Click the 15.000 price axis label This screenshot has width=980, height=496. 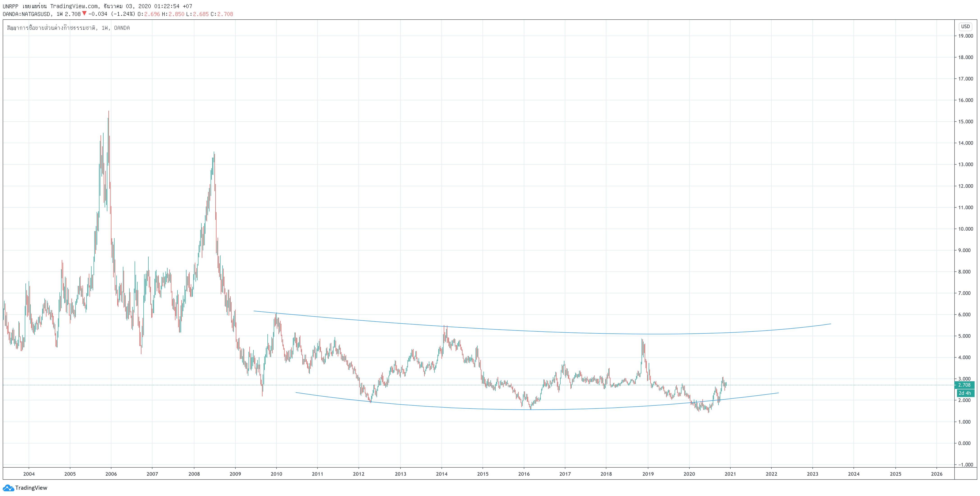click(966, 122)
